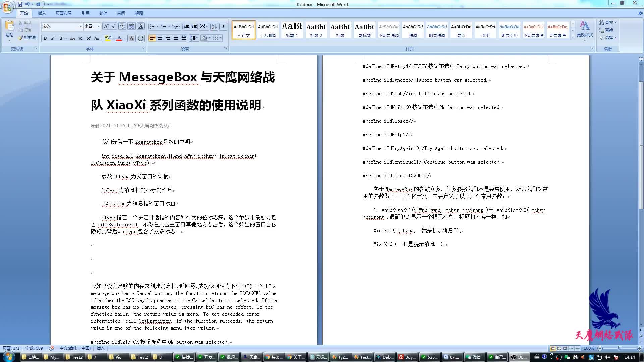Switch to full screen reading view
Viewport: 644px width, 362px height.
click(x=559, y=348)
